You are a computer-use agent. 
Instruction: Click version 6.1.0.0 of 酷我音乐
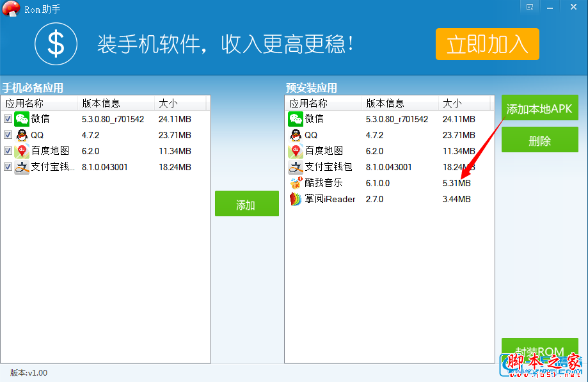pos(377,183)
